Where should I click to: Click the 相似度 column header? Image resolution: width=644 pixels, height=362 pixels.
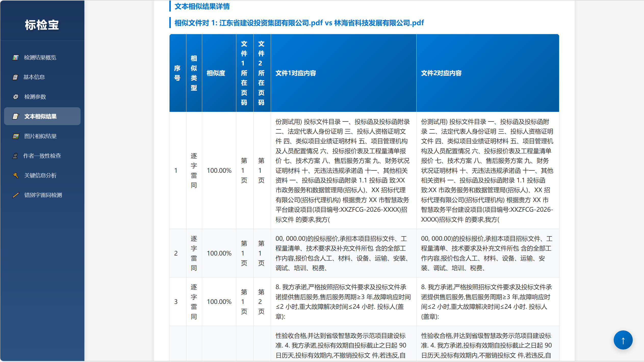pos(216,73)
